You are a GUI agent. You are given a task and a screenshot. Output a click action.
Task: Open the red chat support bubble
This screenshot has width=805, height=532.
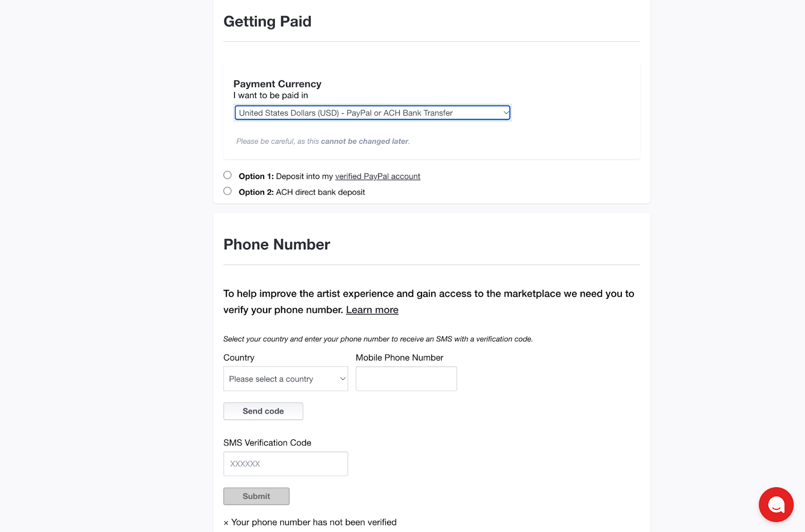point(776,504)
